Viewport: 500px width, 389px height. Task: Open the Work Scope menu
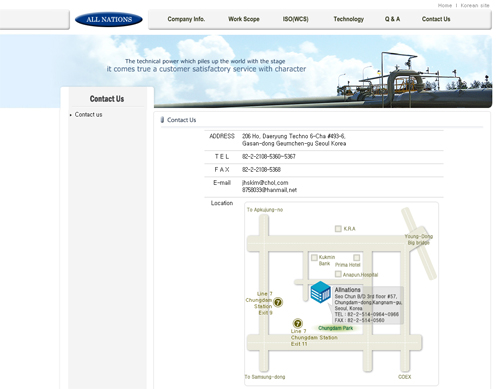244,19
